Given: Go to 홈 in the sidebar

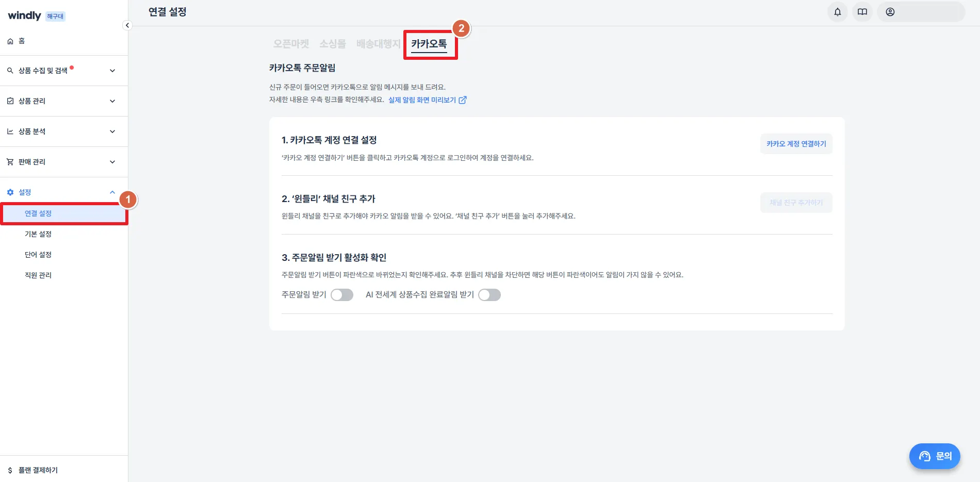Looking at the screenshot, I should coord(22,41).
